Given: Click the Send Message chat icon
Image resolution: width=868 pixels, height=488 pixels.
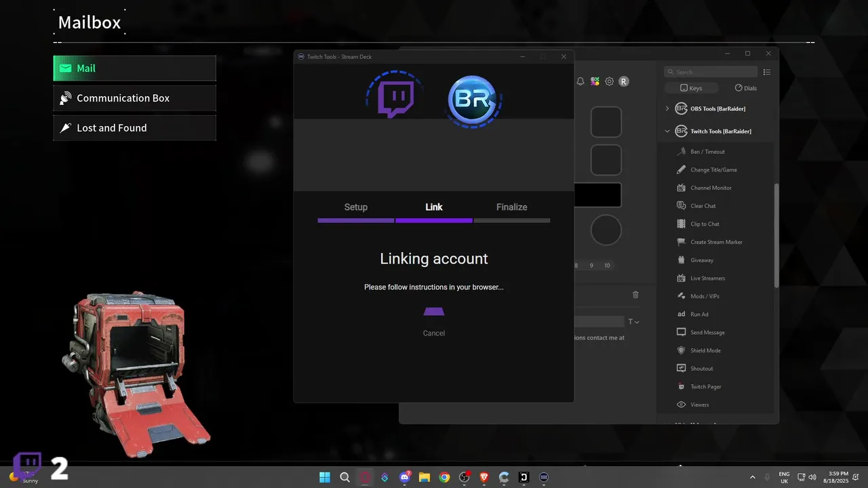Looking at the screenshot, I should pyautogui.click(x=682, y=332).
